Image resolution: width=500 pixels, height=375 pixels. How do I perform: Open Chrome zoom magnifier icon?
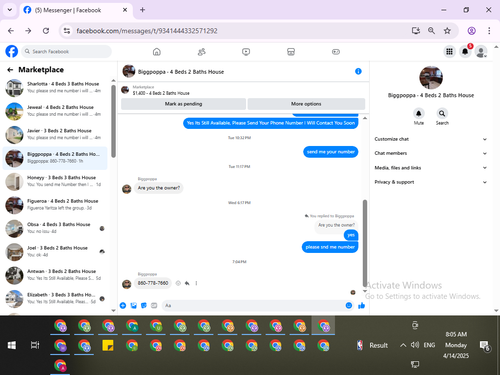(431, 31)
